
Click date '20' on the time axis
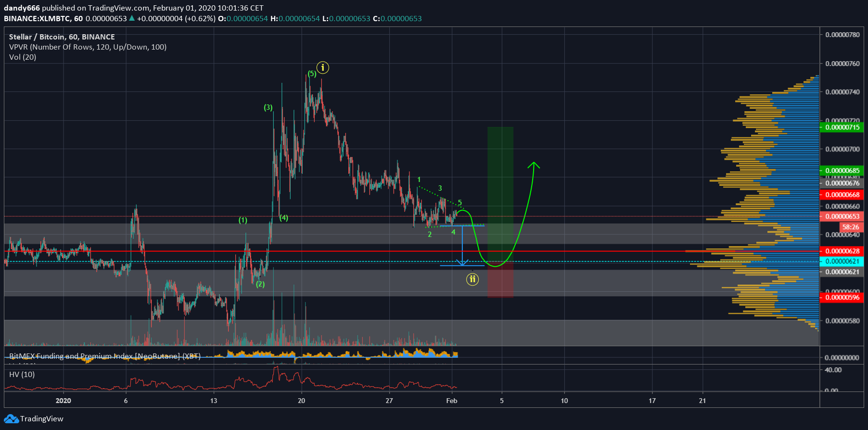click(x=301, y=401)
